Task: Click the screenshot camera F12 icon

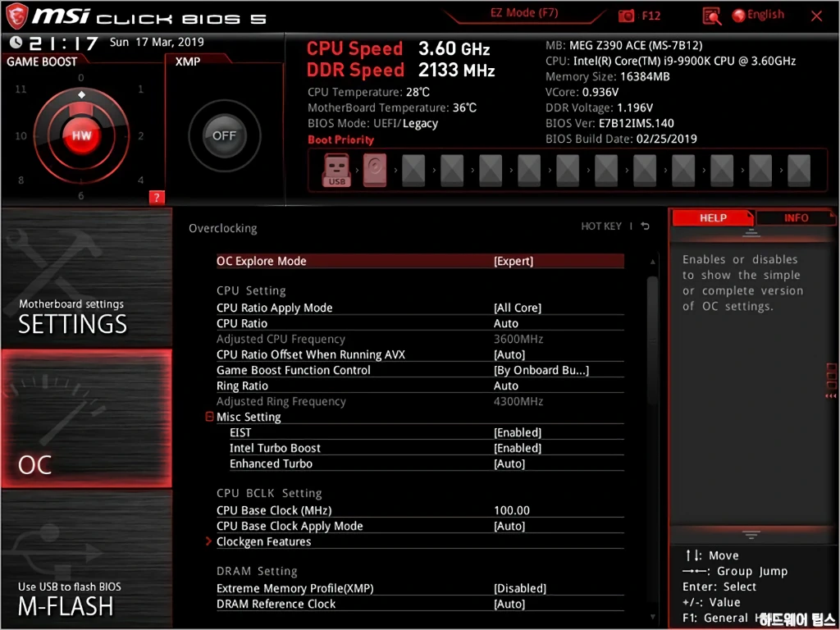Action: point(626,16)
